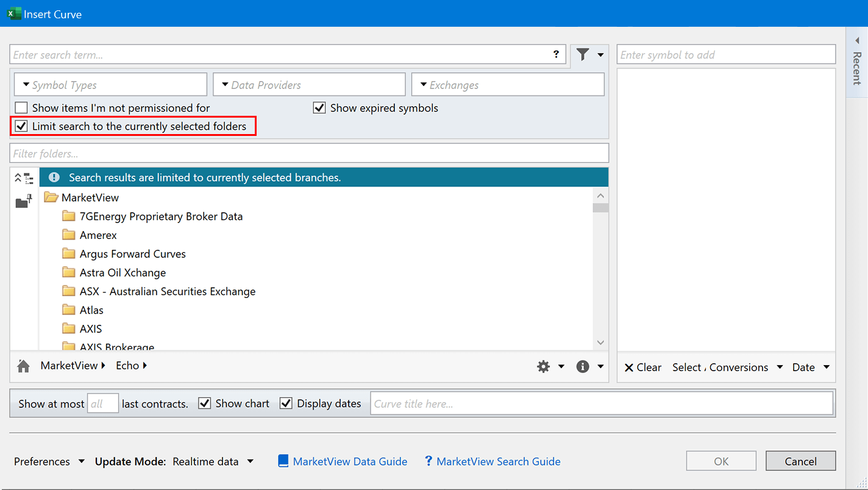Viewport: 868px width, 490px height.
Task: Click the folder list scroll down arrow
Action: [600, 343]
